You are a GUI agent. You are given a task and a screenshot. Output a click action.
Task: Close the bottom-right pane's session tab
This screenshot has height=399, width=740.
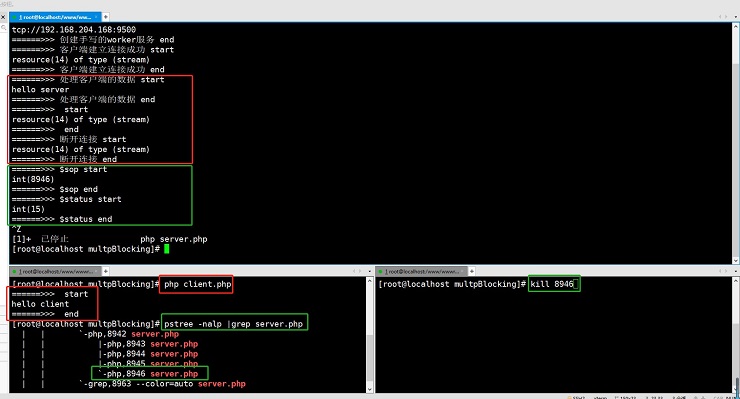tap(463, 272)
